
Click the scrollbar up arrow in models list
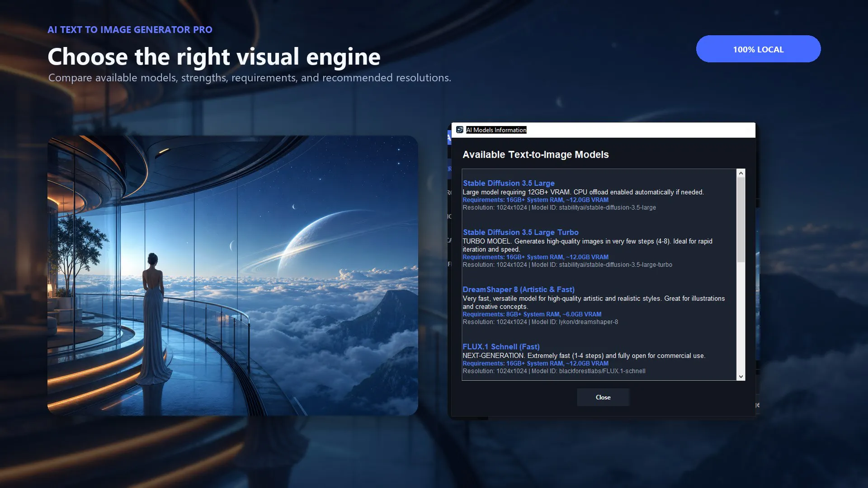(741, 173)
